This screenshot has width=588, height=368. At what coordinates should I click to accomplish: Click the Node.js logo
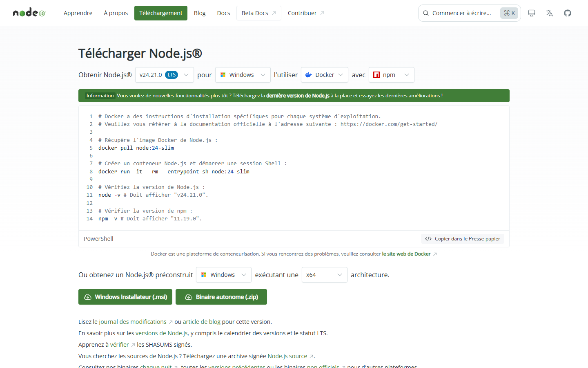point(29,13)
